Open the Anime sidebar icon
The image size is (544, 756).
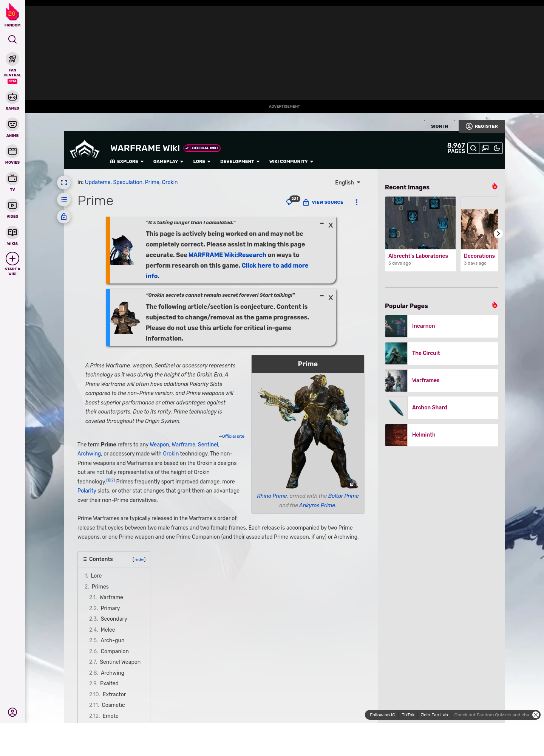coord(12,124)
